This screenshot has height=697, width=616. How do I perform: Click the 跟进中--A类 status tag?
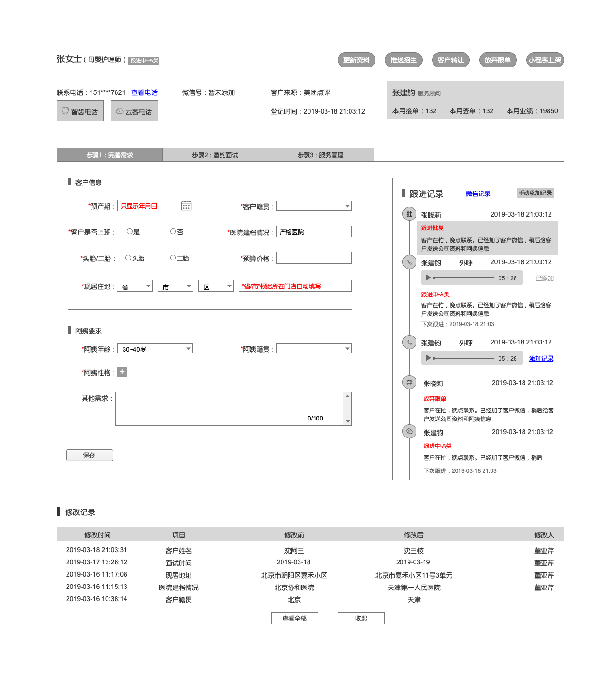tap(144, 60)
